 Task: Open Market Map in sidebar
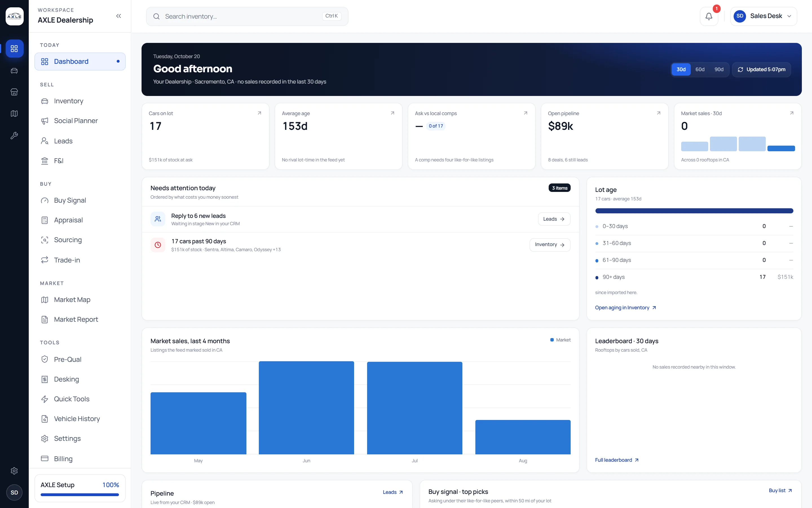click(x=80, y=300)
